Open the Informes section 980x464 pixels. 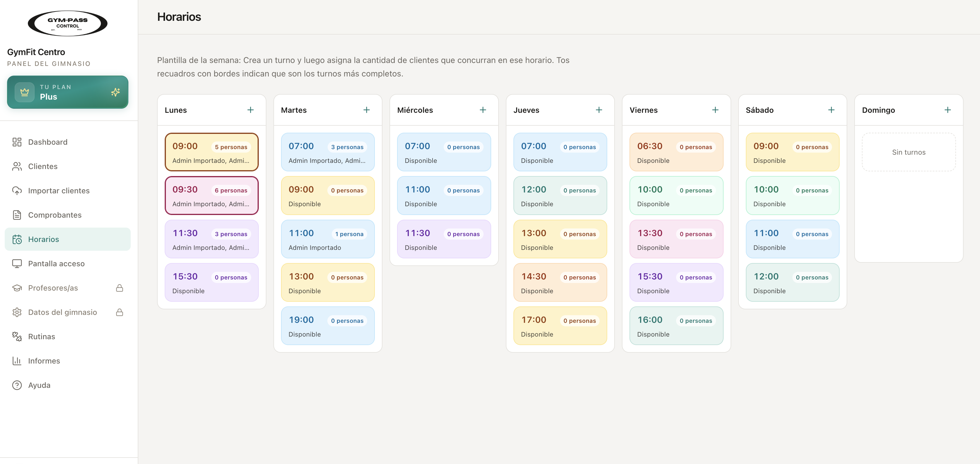coord(68,361)
